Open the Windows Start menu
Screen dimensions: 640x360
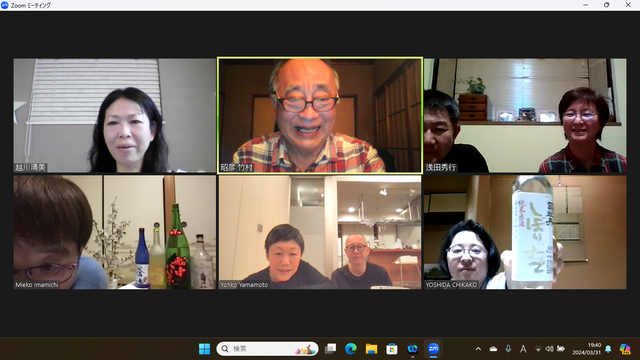(x=204, y=349)
